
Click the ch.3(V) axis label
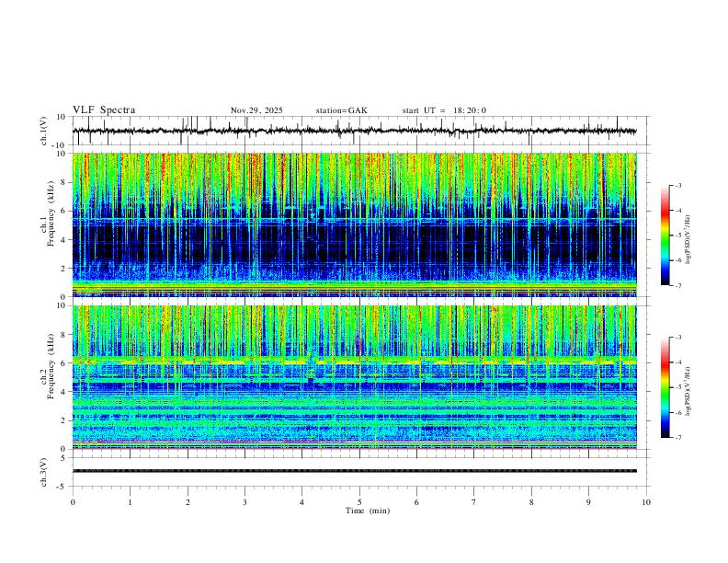44,472
